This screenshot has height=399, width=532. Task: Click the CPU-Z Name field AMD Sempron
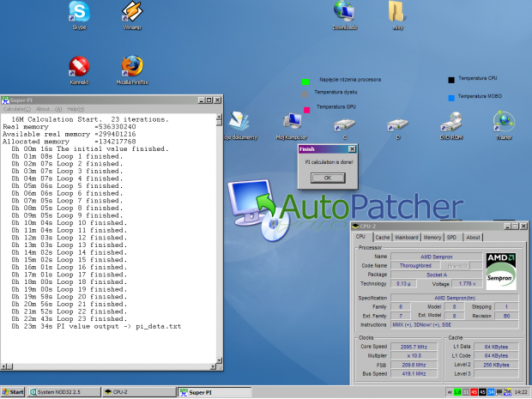[x=436, y=257]
